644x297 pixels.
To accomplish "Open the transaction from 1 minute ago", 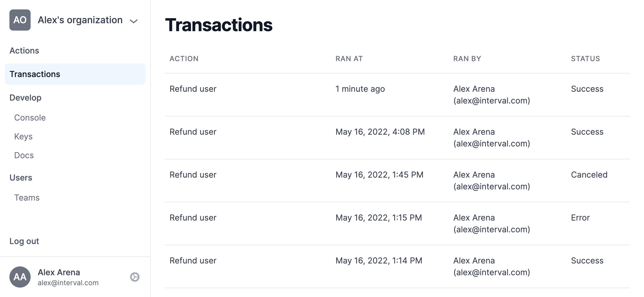I will (x=397, y=95).
